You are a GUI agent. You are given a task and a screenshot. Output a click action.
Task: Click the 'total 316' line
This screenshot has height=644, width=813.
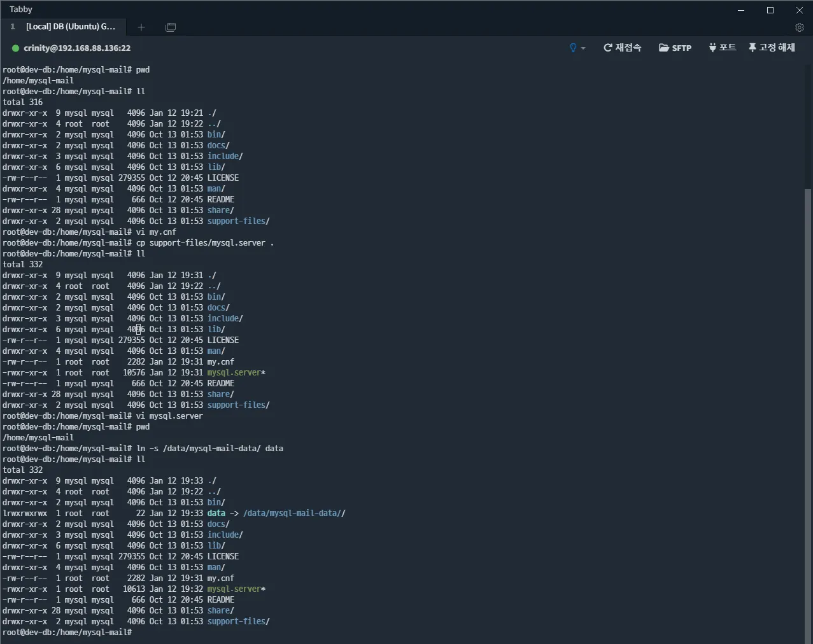click(x=23, y=102)
